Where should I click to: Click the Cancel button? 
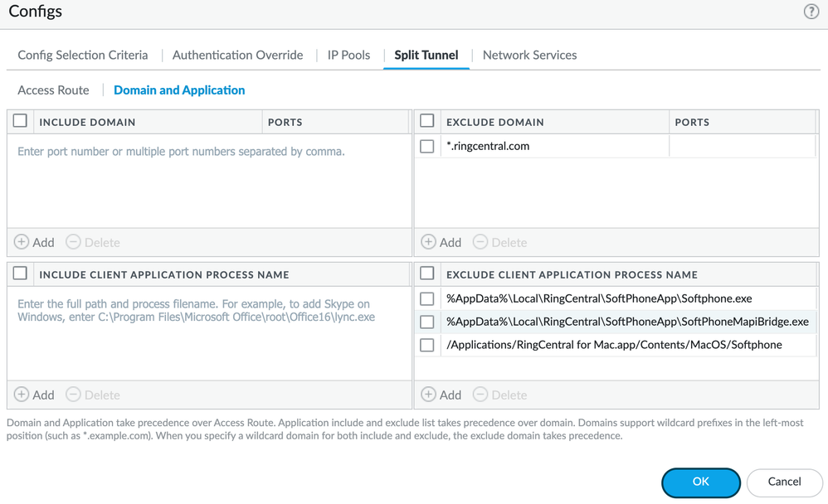pyautogui.click(x=784, y=482)
